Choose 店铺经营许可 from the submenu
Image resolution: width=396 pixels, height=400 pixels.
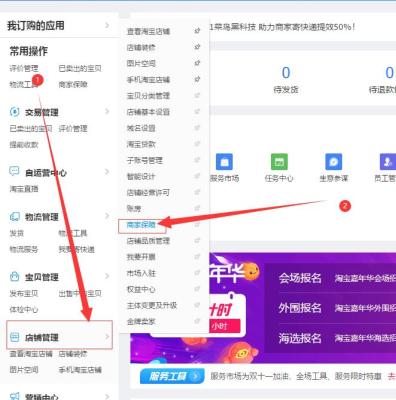click(148, 192)
